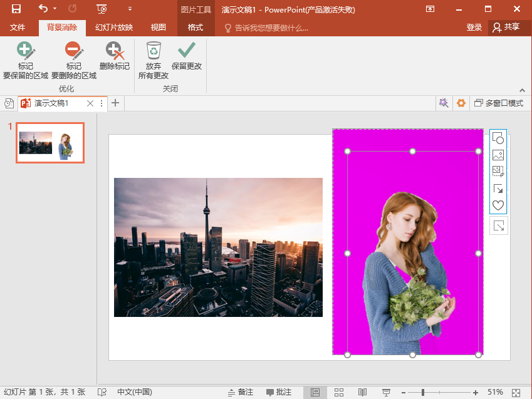
Task: Start slideshow from beginning icon
Action: (x=102, y=9)
